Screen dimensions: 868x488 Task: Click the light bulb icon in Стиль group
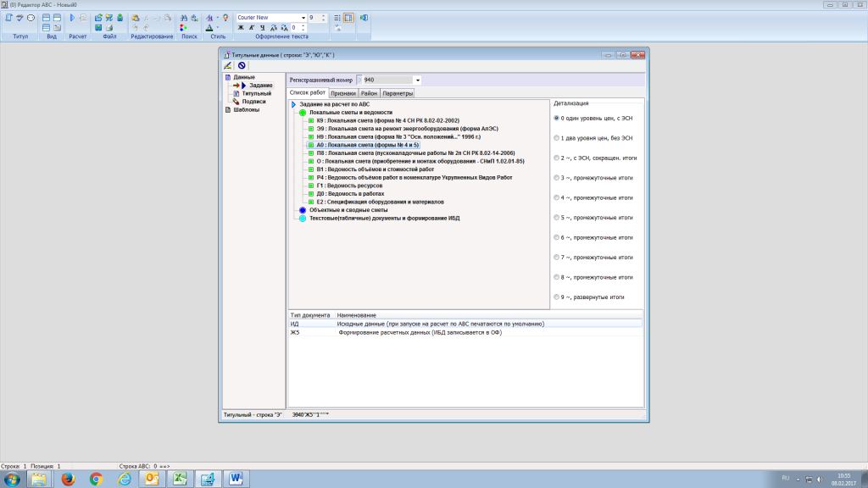pos(225,18)
